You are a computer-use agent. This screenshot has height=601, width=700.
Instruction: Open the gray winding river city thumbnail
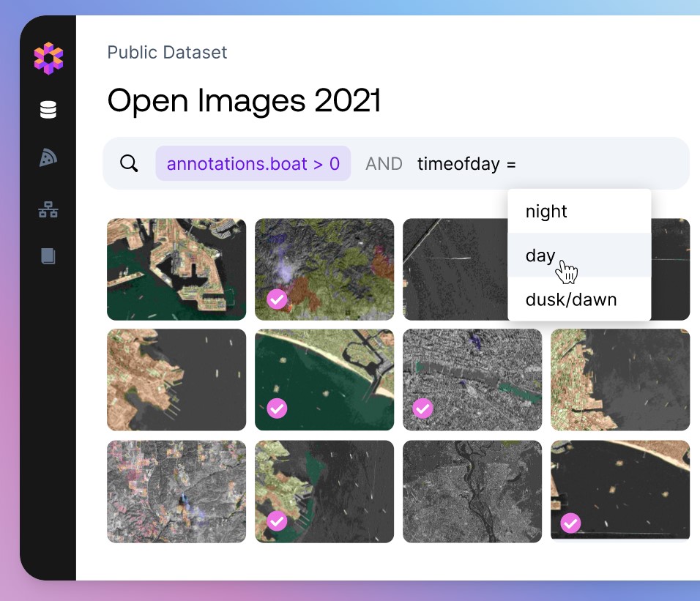(x=472, y=491)
